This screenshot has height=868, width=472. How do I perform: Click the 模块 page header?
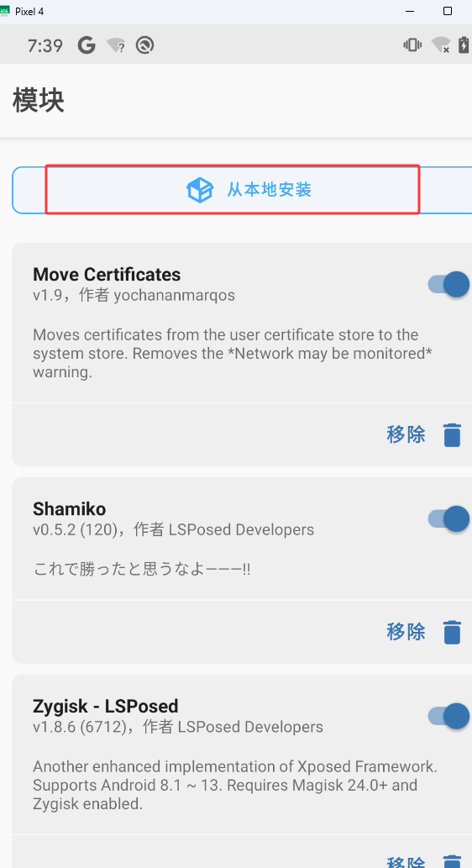click(38, 102)
